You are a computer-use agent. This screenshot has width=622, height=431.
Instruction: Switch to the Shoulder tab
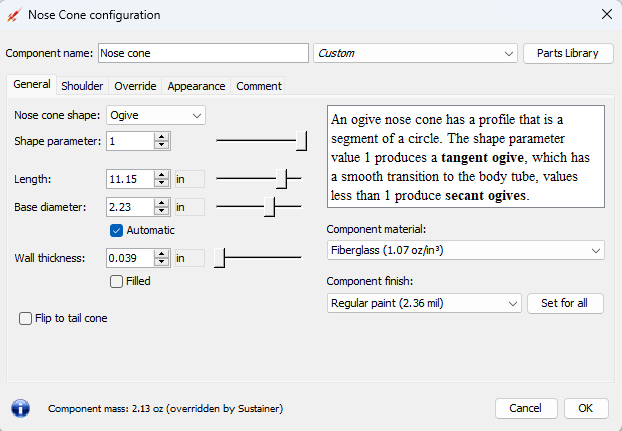(x=82, y=86)
